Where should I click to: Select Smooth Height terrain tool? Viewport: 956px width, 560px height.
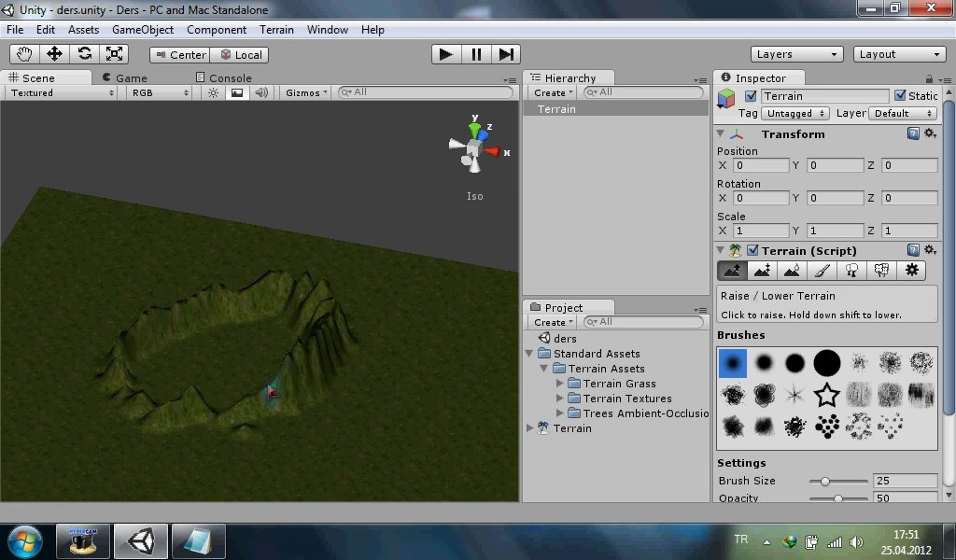coord(792,271)
